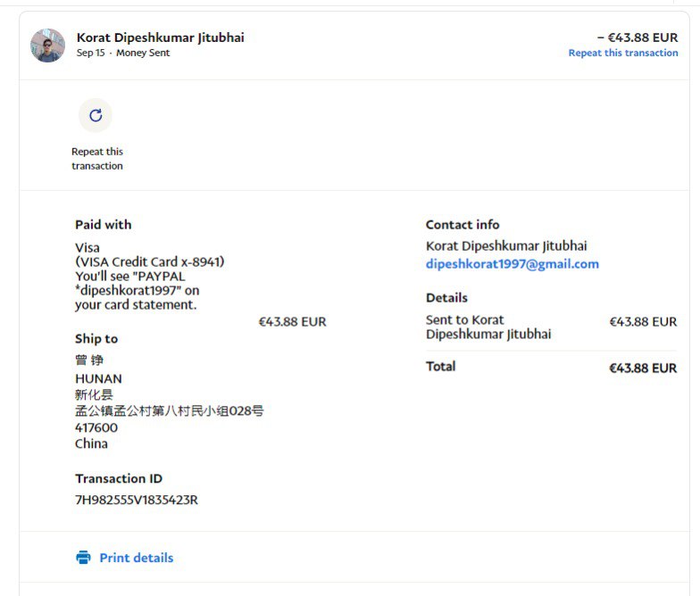The width and height of the screenshot is (700, 596).
Task: Click the VISA Credit Card x-8941 text
Action: click(149, 262)
